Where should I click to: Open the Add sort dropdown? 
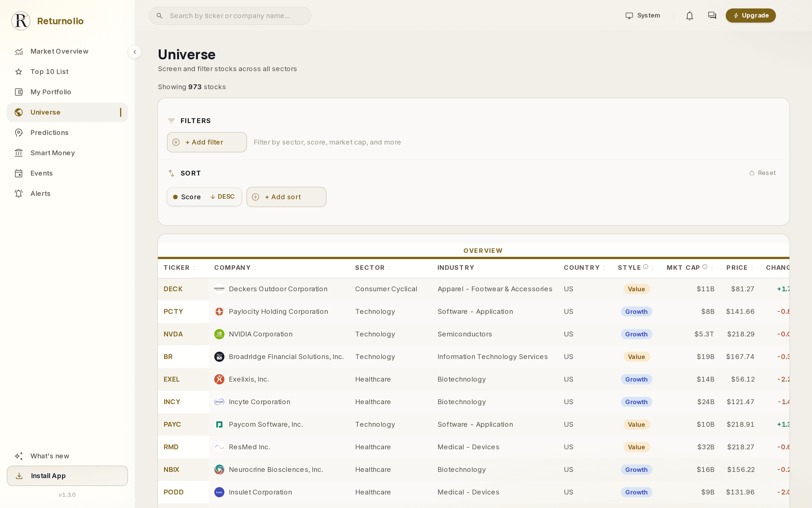(286, 197)
